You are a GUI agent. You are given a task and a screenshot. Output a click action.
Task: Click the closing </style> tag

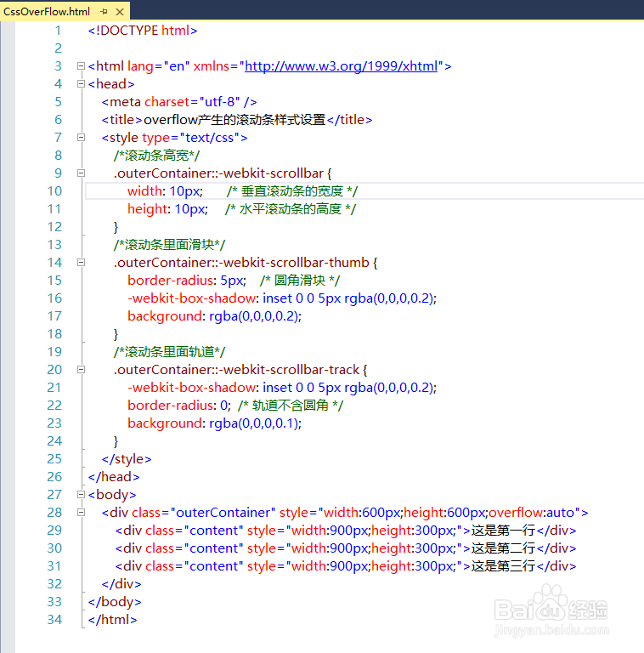pyautogui.click(x=127, y=459)
